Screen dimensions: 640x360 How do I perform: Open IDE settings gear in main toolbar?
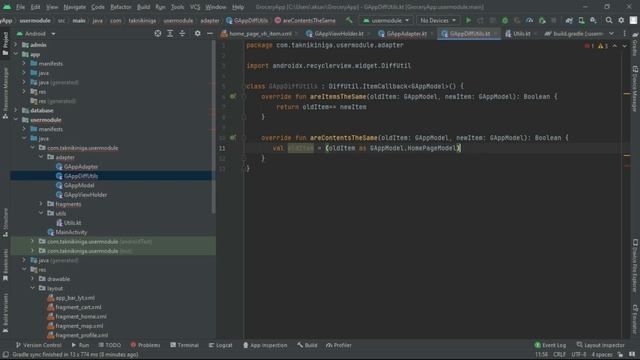point(621,20)
